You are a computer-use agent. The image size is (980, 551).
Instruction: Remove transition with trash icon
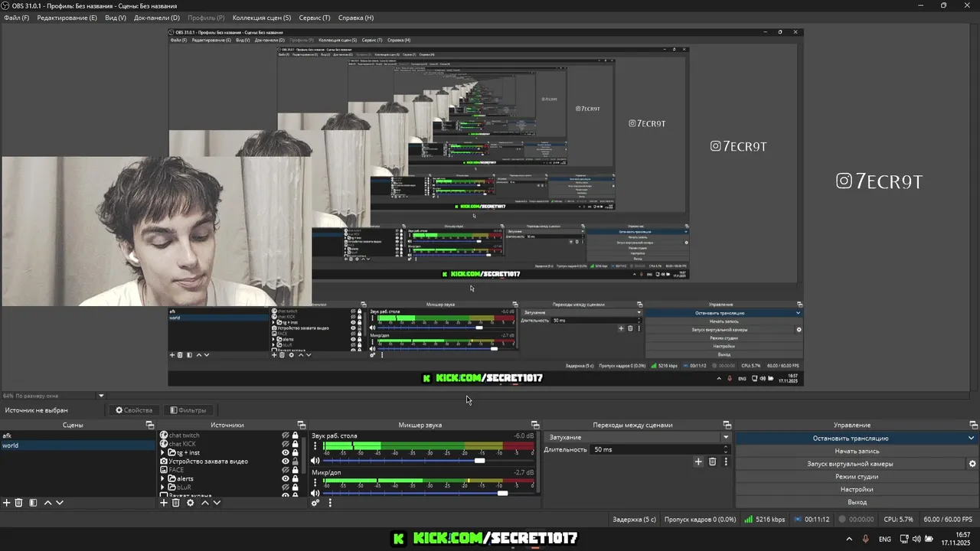coord(712,461)
